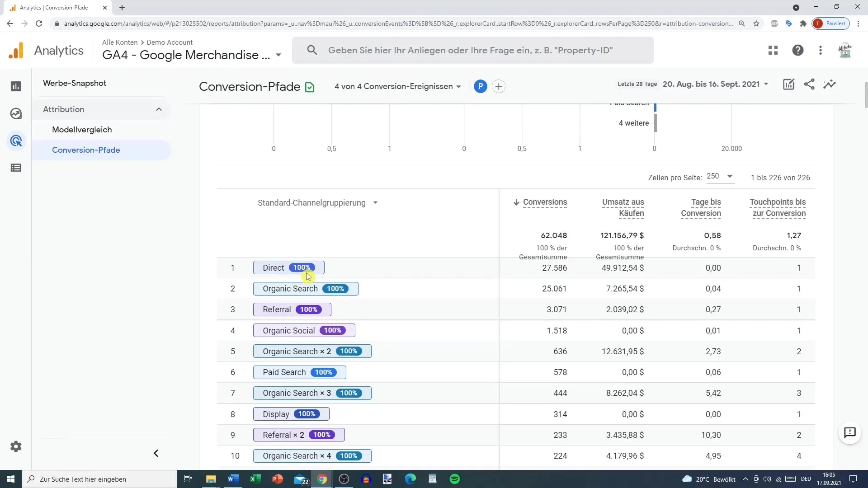Open the Help question mark icon

798,50
